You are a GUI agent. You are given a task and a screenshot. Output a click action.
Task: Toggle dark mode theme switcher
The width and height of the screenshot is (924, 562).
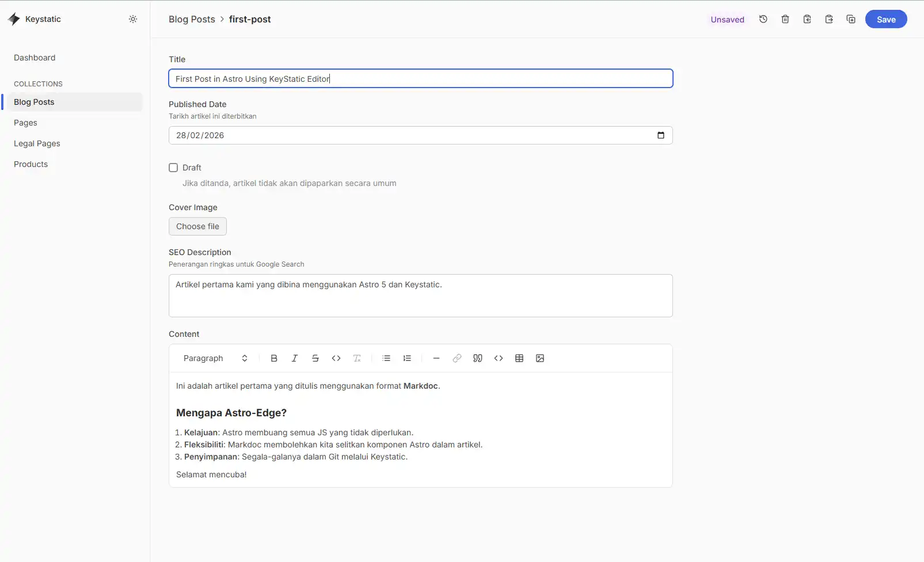click(133, 19)
